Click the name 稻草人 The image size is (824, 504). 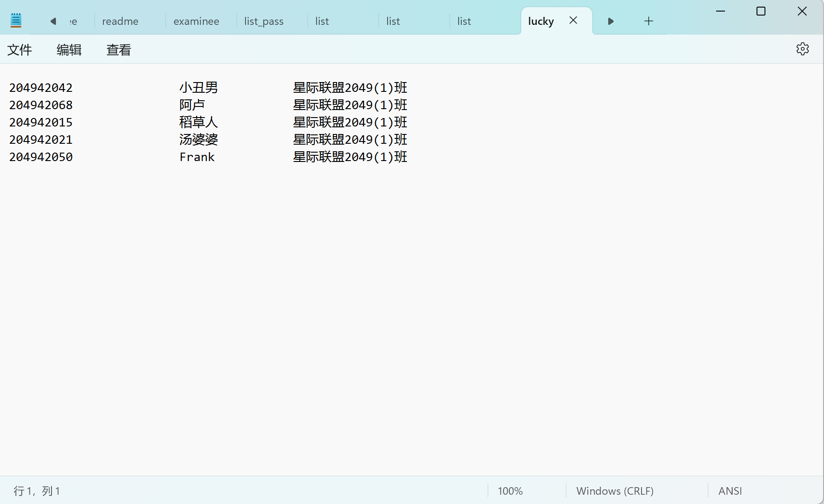pyautogui.click(x=198, y=122)
